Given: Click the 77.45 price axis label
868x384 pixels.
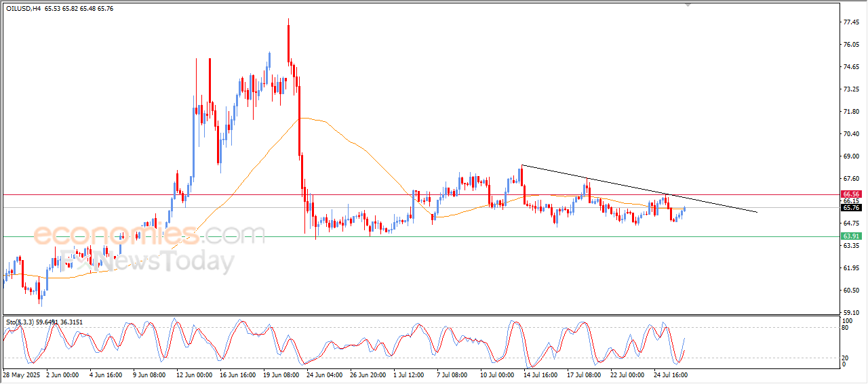Looking at the screenshot, I should coord(852,22).
